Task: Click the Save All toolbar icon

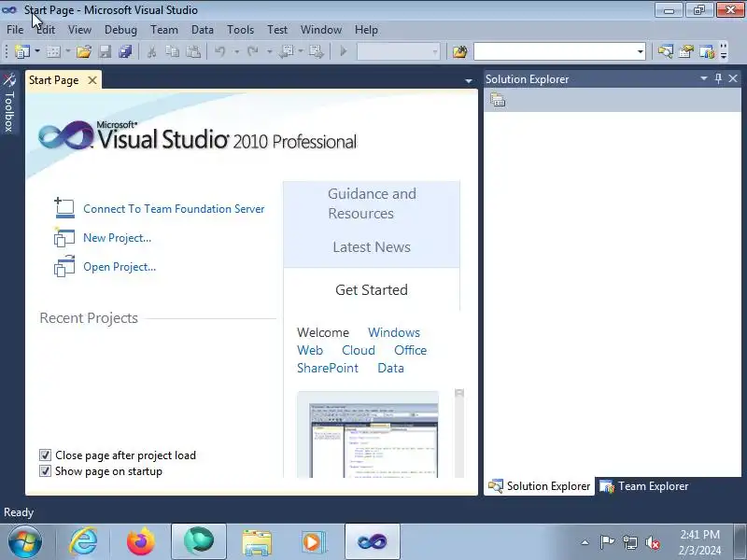Action: (125, 51)
